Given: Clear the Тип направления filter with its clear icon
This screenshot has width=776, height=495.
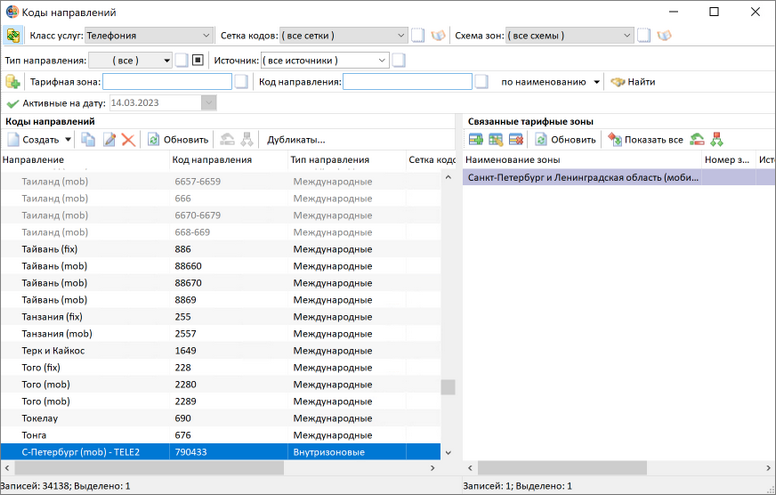Looking at the screenshot, I should [182, 60].
